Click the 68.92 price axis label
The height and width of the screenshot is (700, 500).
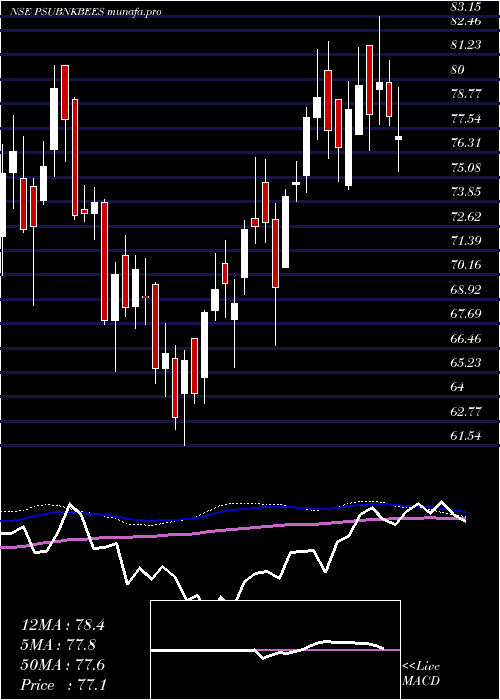(467, 290)
